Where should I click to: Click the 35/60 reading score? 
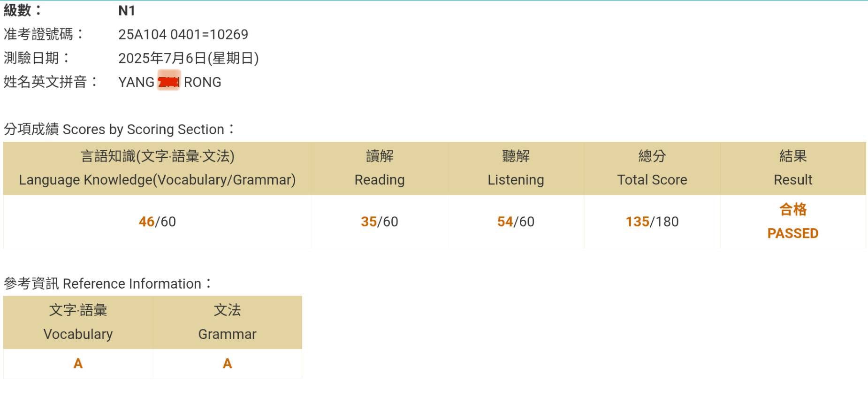(380, 222)
